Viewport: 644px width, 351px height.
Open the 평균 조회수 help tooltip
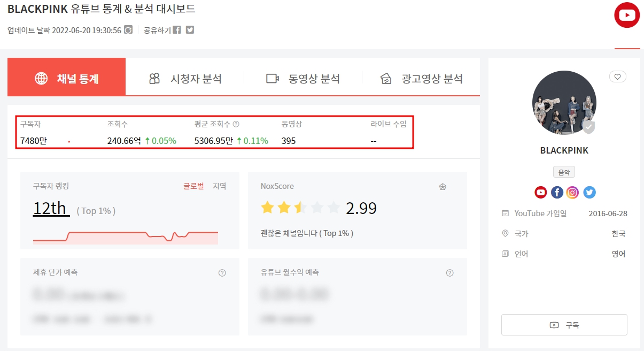[x=237, y=124]
